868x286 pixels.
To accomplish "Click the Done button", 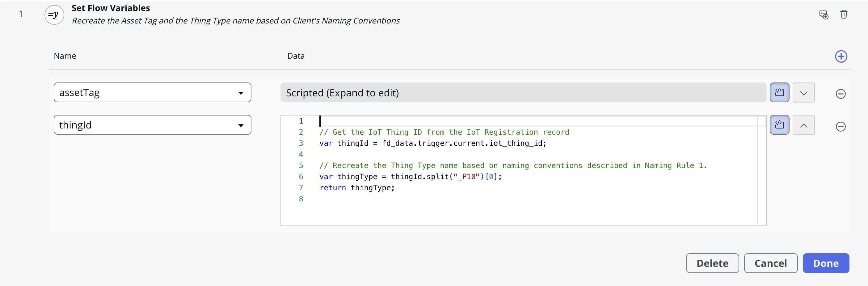I will (x=826, y=263).
